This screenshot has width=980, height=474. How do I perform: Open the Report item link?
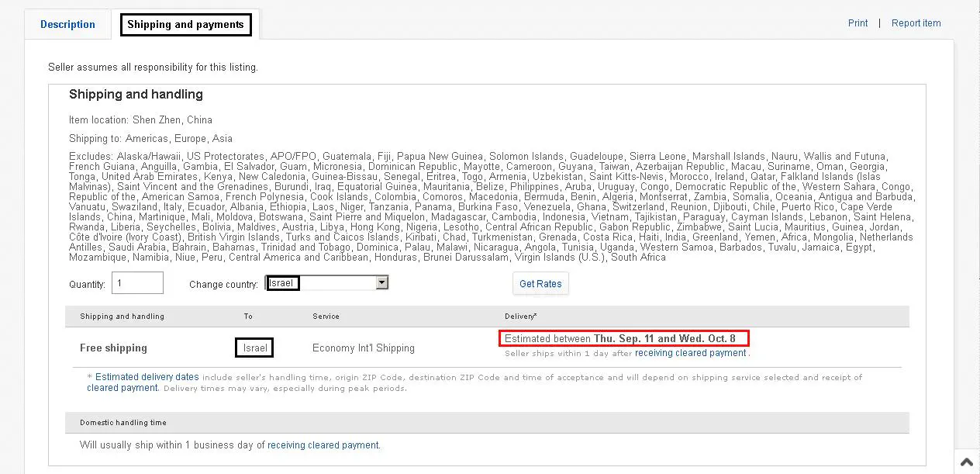916,23
